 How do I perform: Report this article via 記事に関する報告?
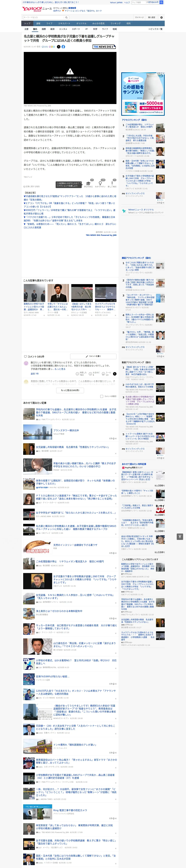coord(31,186)
